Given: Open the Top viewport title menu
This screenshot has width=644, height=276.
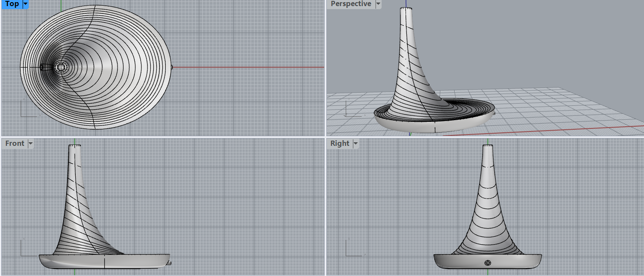Looking at the screenshot, I should coord(25,4).
